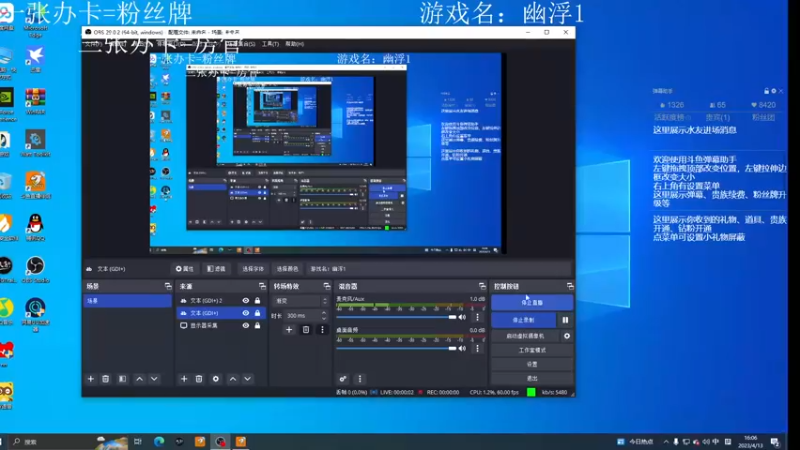Move the scene up with arrow

click(139, 379)
